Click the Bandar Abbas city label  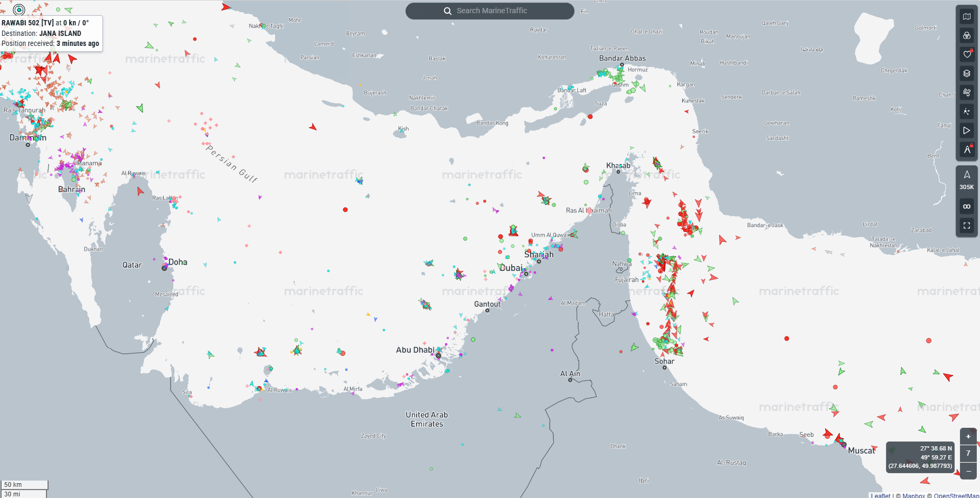pos(623,58)
